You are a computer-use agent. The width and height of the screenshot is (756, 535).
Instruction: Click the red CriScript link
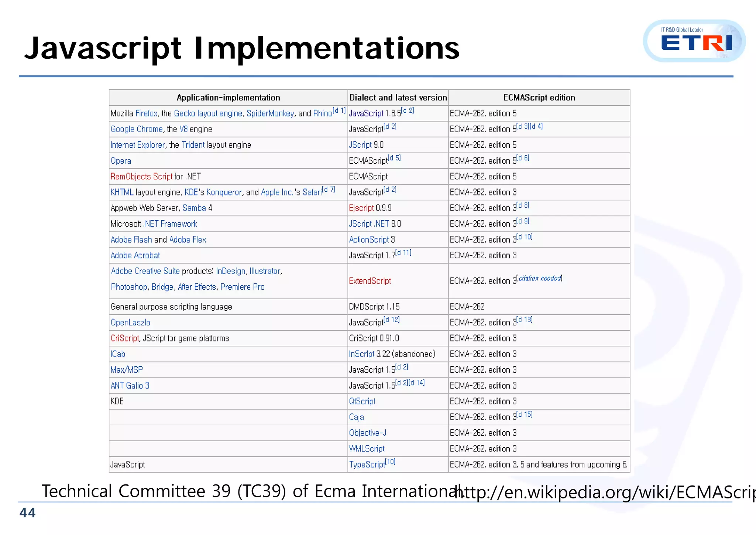point(125,338)
